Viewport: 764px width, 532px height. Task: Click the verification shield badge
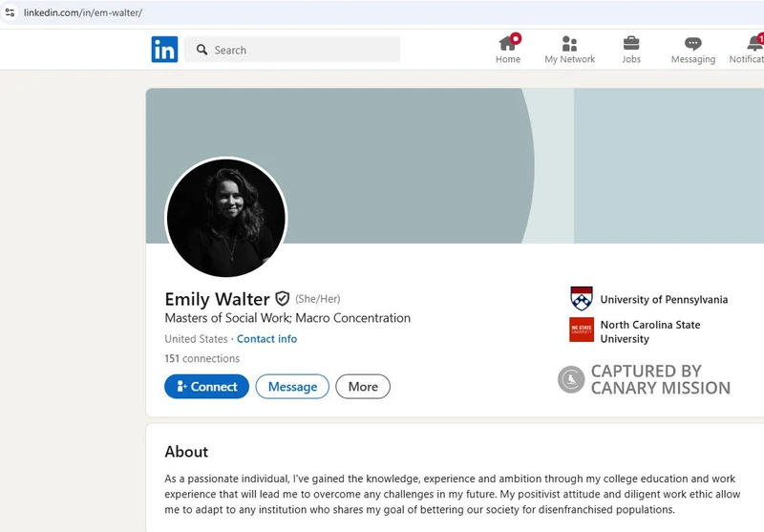(282, 299)
